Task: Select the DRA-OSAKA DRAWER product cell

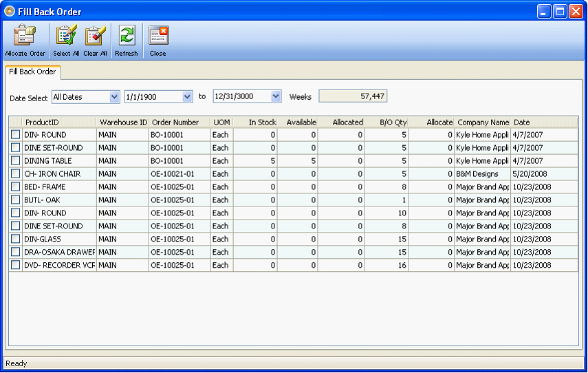Action: pos(59,252)
